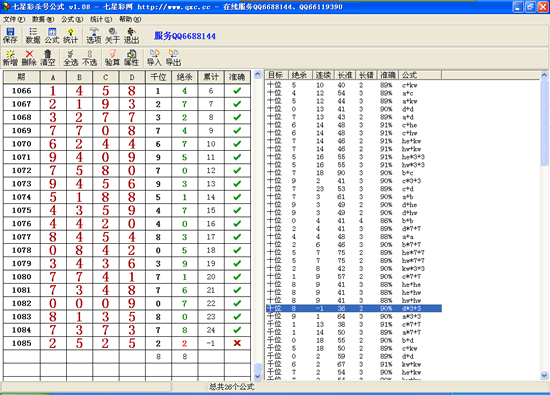Open the 数据 (Data) toolbar icon

click(x=33, y=36)
